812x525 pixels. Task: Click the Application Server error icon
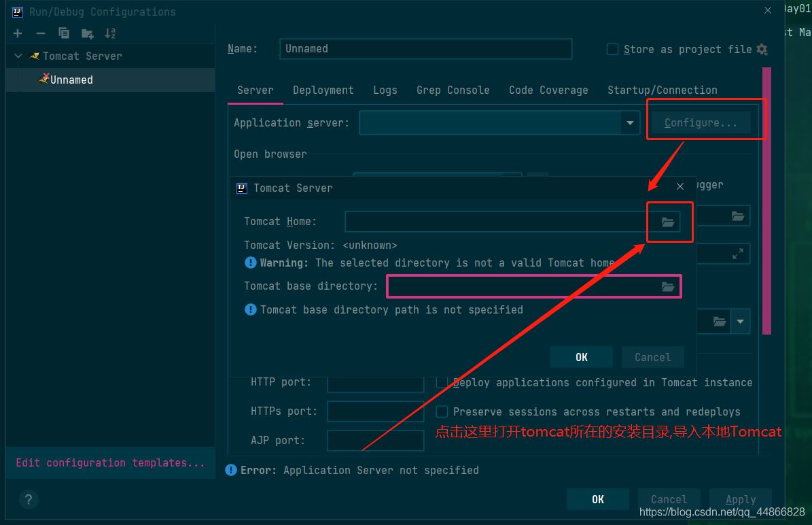231,470
